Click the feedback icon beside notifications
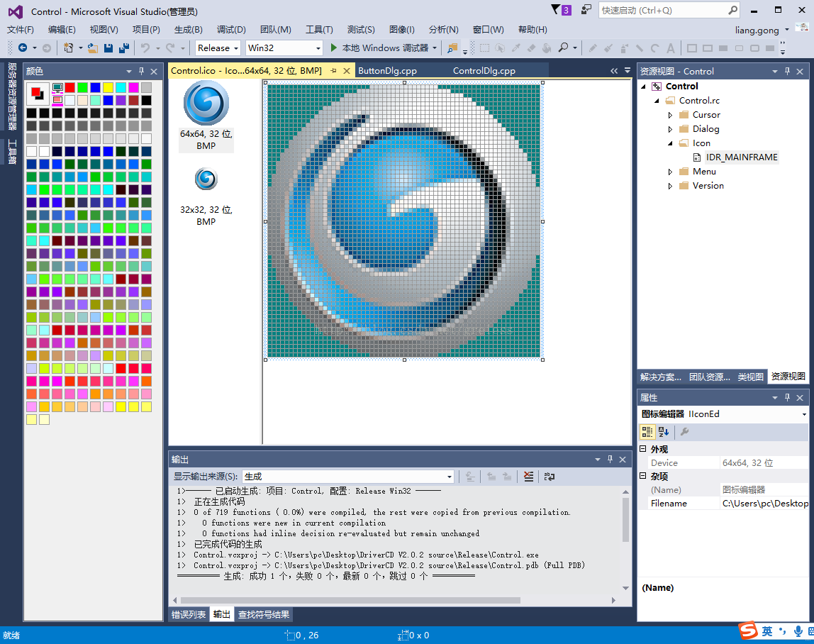The width and height of the screenshot is (814, 644). coord(586,9)
